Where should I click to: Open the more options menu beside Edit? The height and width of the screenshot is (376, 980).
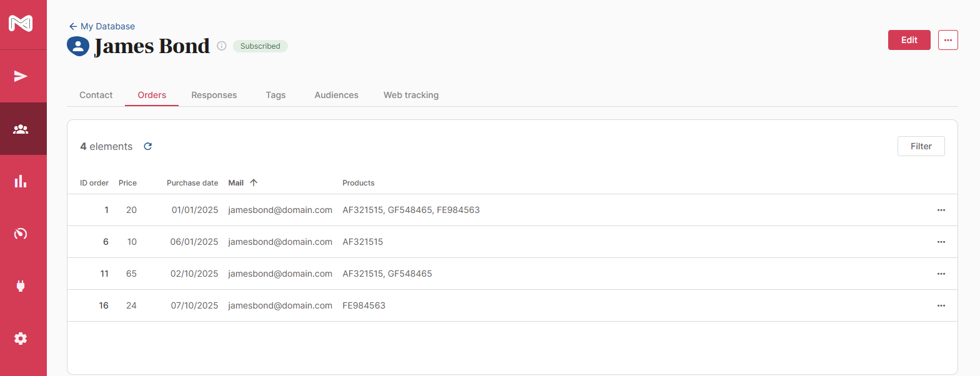(948, 40)
